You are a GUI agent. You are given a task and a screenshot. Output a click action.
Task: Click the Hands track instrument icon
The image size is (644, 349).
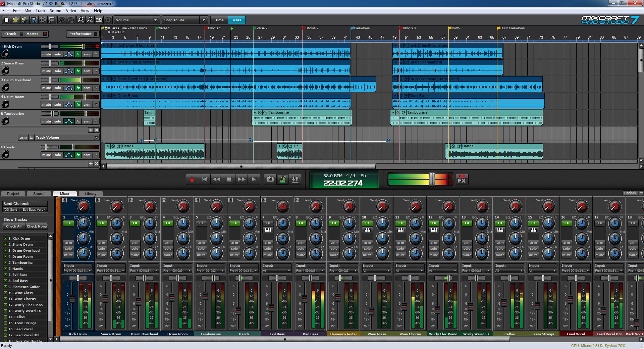pos(5,154)
